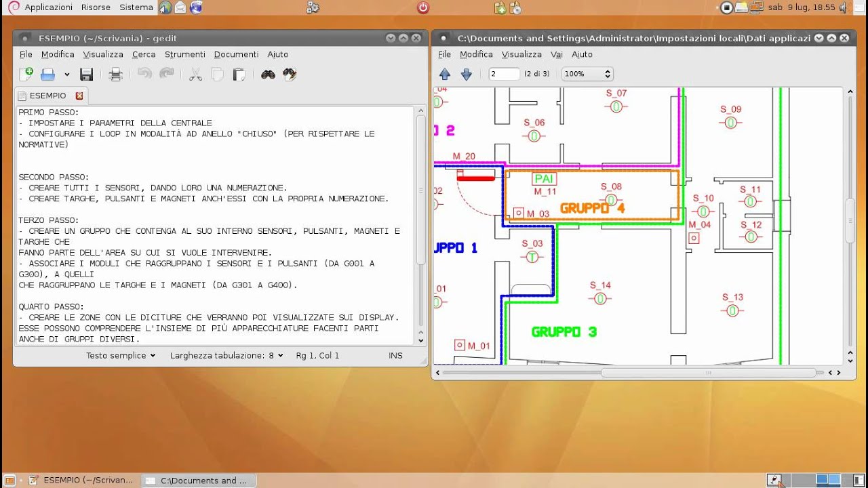Open the document viewer's Visualizza menu
Image resolution: width=868 pixels, height=488 pixels.
pyautogui.click(x=521, y=54)
